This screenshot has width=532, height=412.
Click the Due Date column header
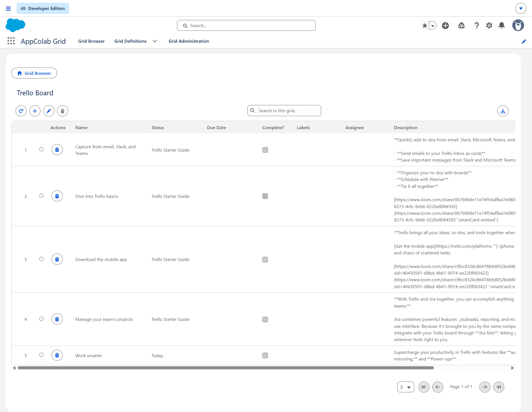216,127
